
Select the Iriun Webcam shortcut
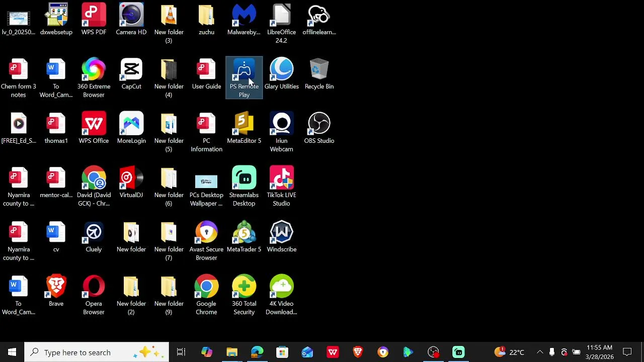tap(281, 132)
